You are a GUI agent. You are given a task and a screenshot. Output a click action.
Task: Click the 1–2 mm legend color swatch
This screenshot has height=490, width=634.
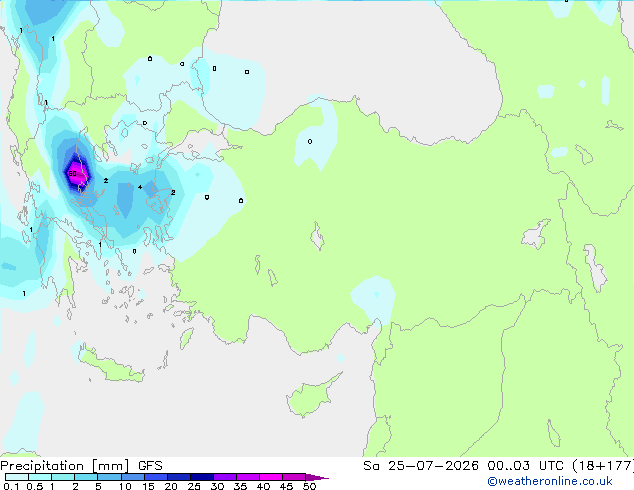[x=63, y=477]
